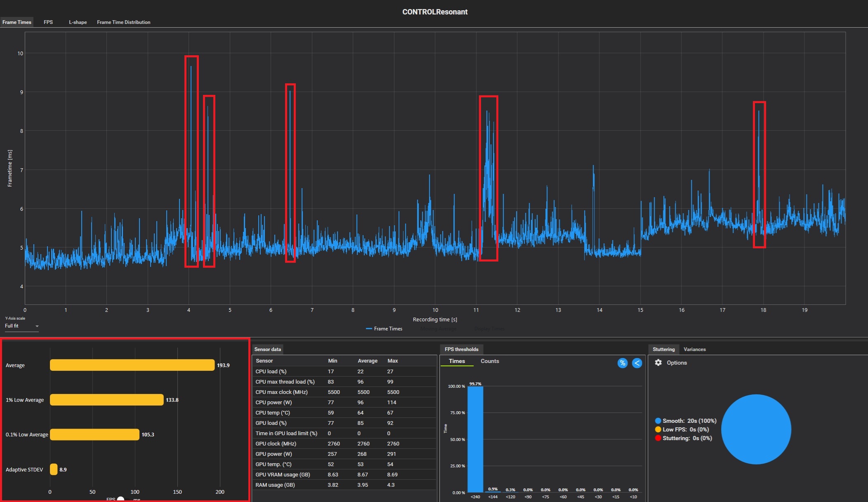
Task: Click the Average FPS bar
Action: 132,365
